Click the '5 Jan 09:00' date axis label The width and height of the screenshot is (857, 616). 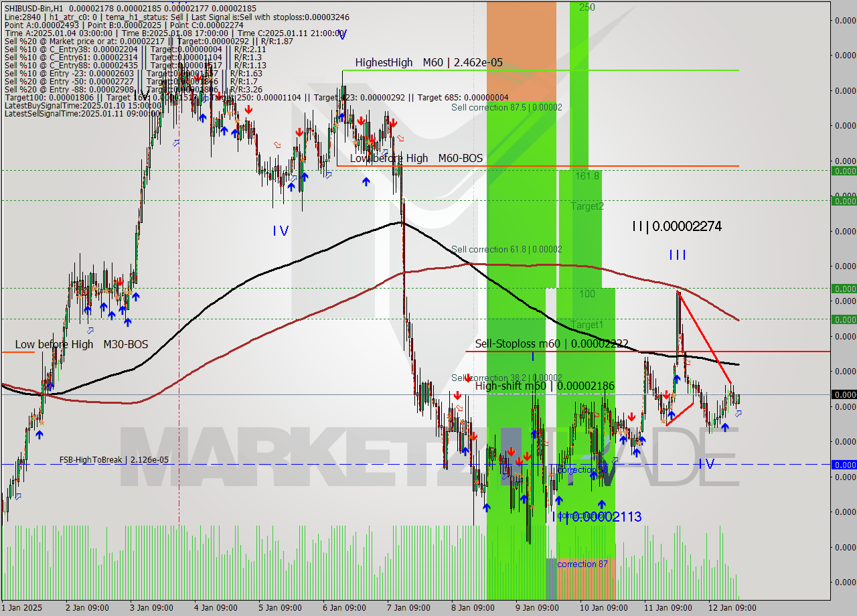[x=280, y=608]
